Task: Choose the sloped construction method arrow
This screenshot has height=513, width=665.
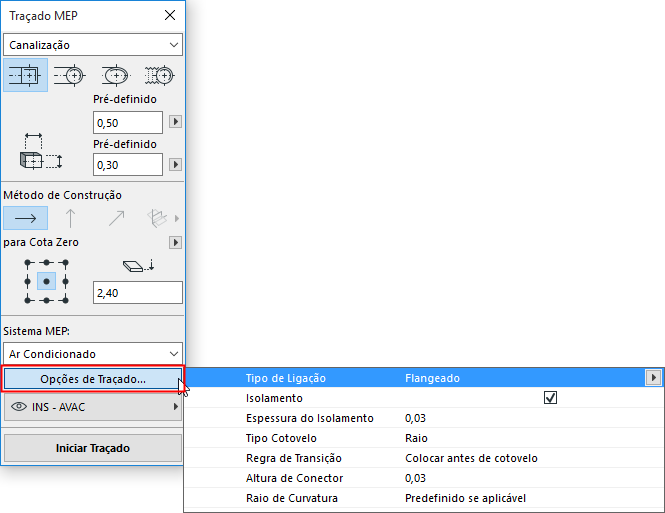Action: pyautogui.click(x=116, y=218)
